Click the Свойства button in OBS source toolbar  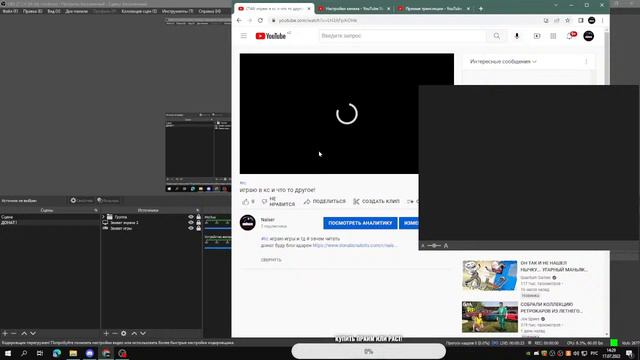tap(82, 200)
